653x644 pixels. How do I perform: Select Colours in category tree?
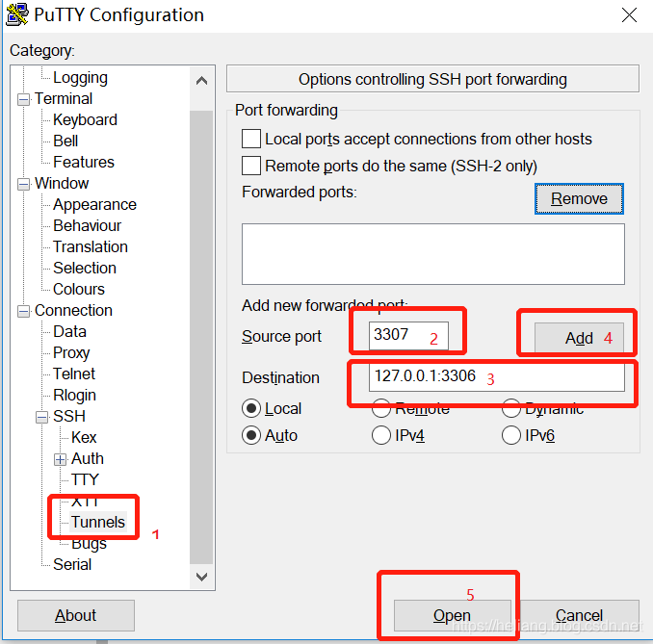click(79, 290)
